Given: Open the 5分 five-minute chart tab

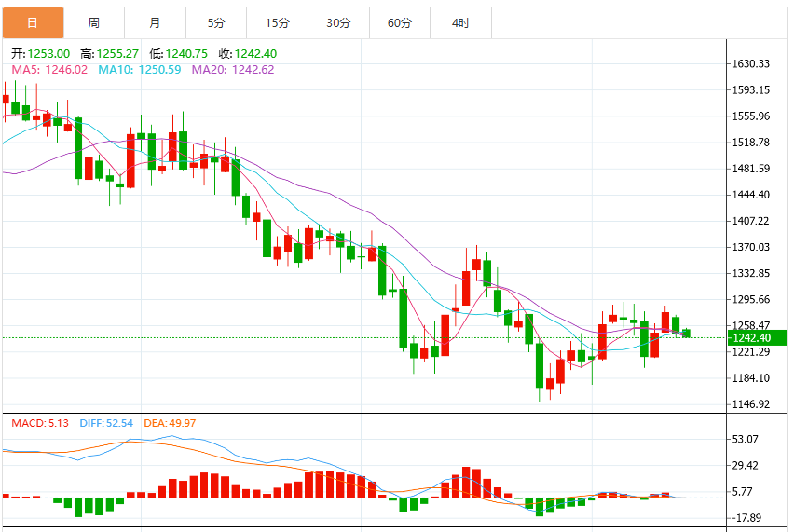Looking at the screenshot, I should click(216, 22).
